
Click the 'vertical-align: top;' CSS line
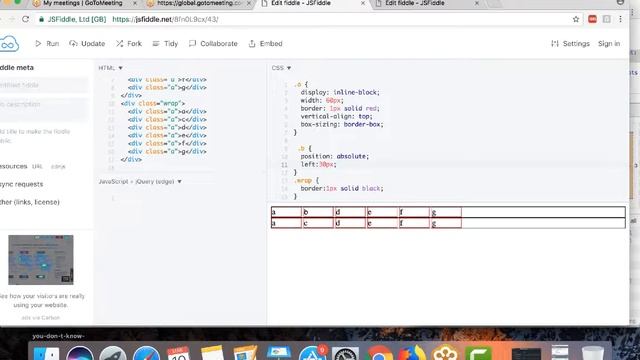336,116
